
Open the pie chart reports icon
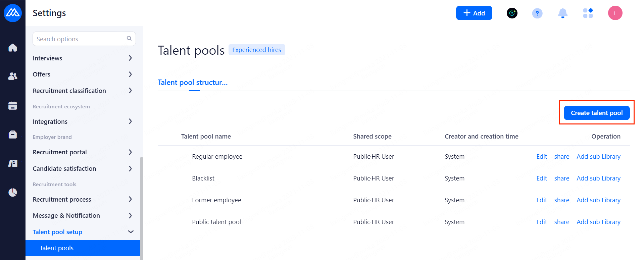(13, 192)
